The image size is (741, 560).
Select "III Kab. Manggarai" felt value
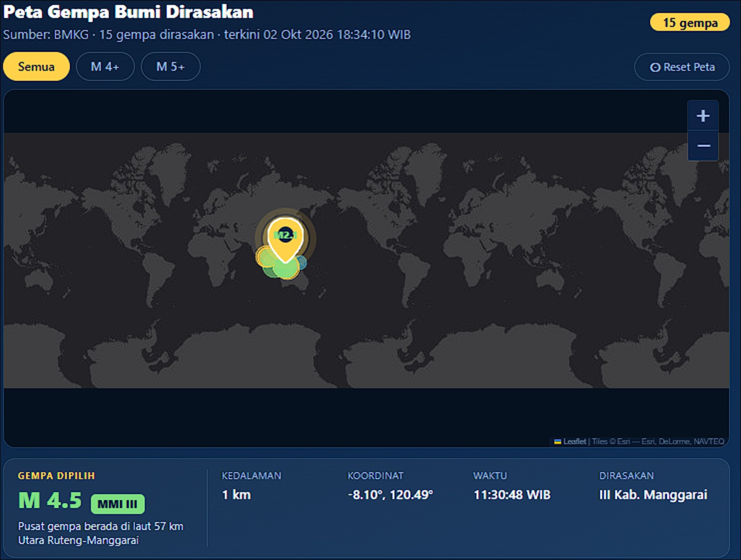[x=653, y=495]
